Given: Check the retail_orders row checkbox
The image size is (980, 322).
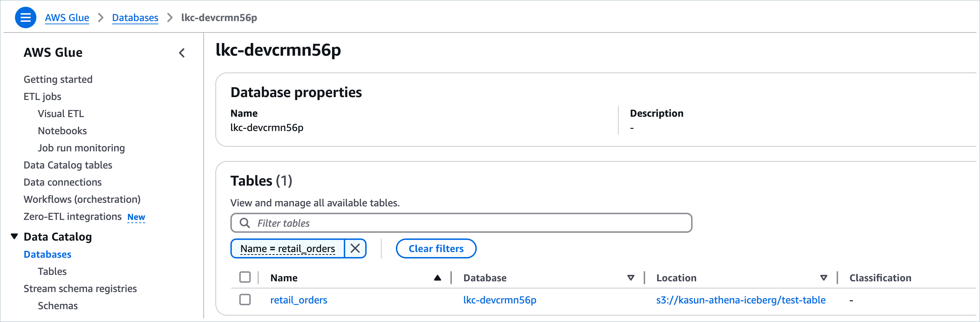Looking at the screenshot, I should [x=245, y=300].
